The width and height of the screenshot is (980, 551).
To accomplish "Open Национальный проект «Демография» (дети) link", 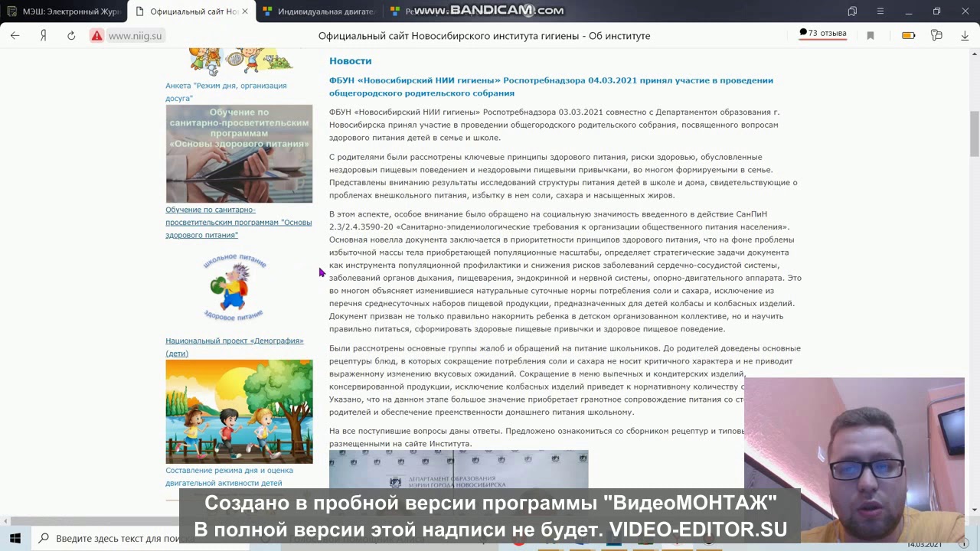I will pyautogui.click(x=234, y=347).
